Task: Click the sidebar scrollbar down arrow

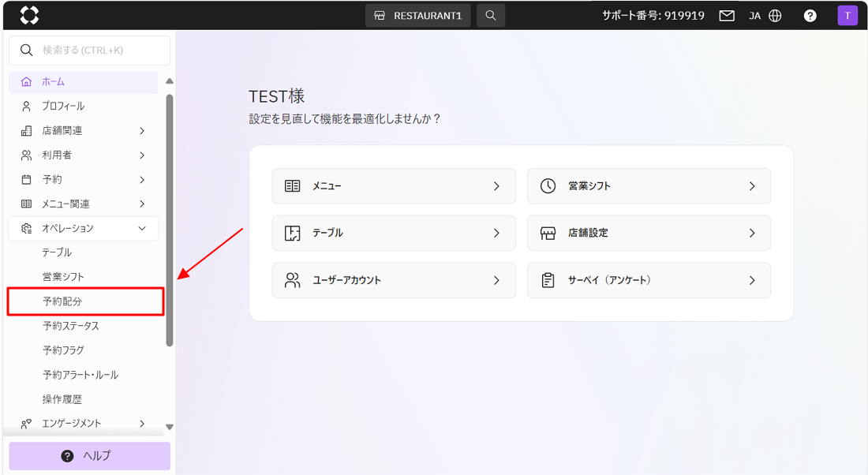Action: 170,427
